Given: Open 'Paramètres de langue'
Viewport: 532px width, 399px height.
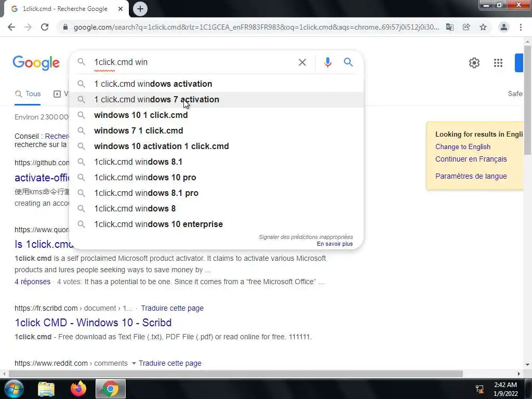Looking at the screenshot, I should [x=471, y=176].
